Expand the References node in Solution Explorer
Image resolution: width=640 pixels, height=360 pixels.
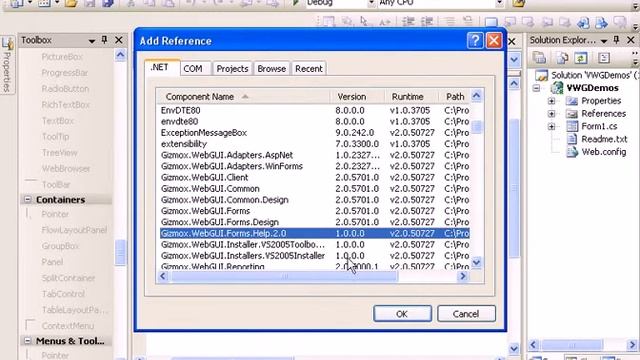(551, 113)
